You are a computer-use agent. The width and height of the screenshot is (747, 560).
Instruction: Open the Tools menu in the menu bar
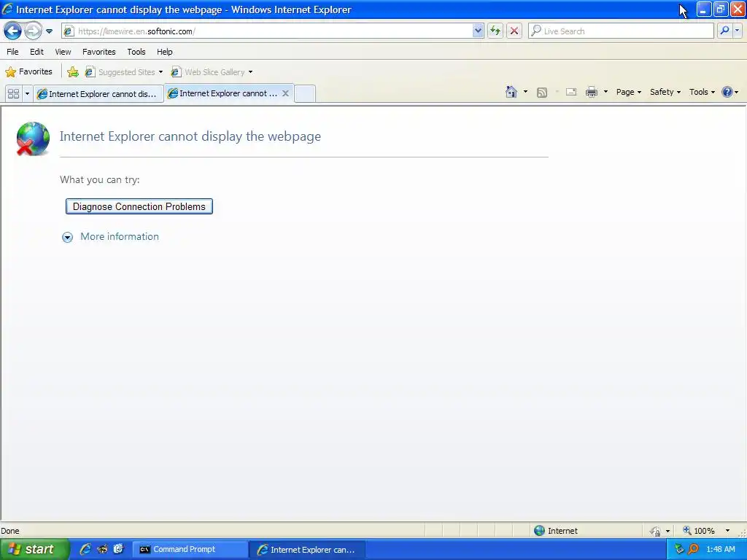136,52
